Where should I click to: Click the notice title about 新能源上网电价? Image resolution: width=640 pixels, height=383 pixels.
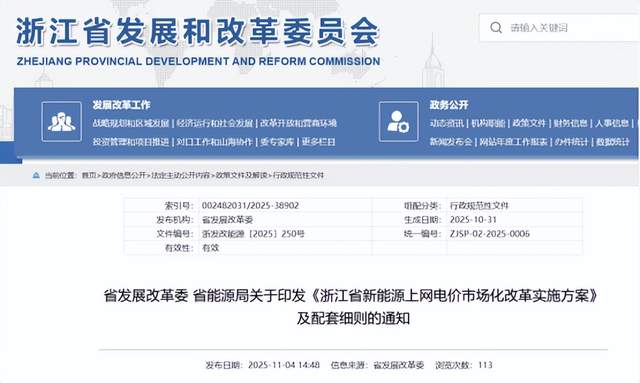[351, 306]
